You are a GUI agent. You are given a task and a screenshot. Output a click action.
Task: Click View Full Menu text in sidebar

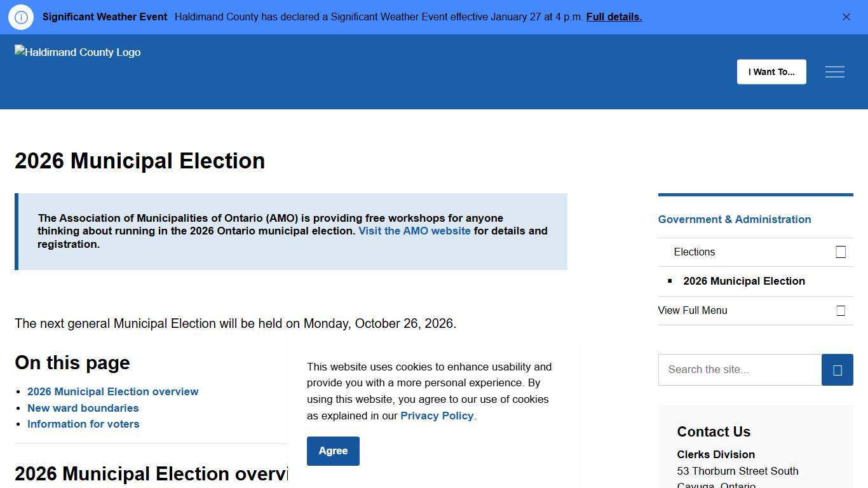click(693, 311)
